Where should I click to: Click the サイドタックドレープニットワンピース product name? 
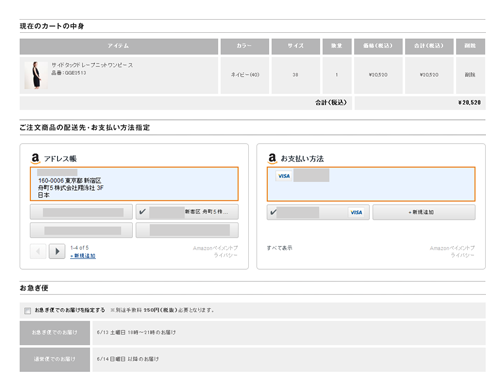92,65
